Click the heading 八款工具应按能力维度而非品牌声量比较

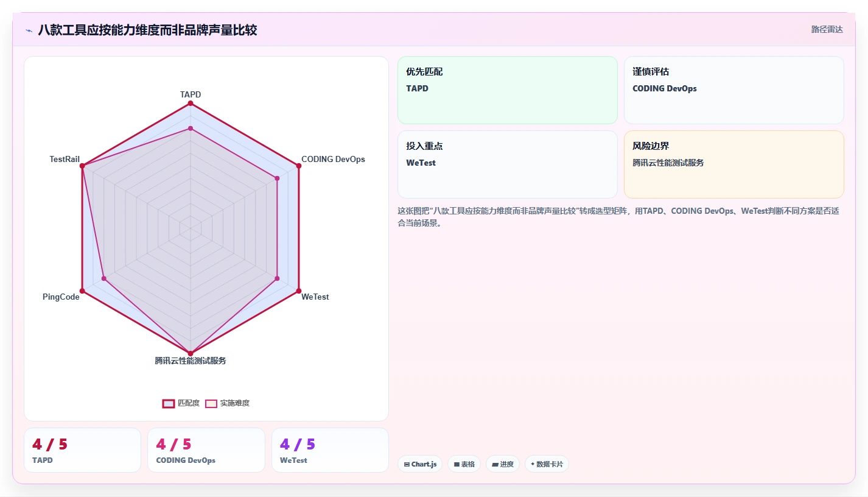coord(147,30)
